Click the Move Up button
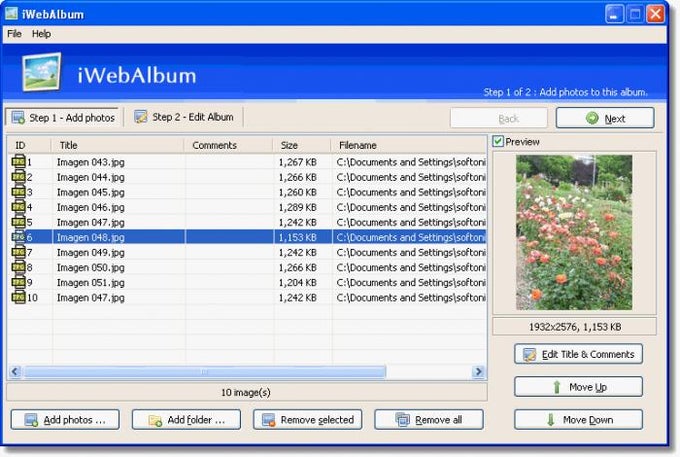Screen dimensions: 680x457 click(x=578, y=387)
